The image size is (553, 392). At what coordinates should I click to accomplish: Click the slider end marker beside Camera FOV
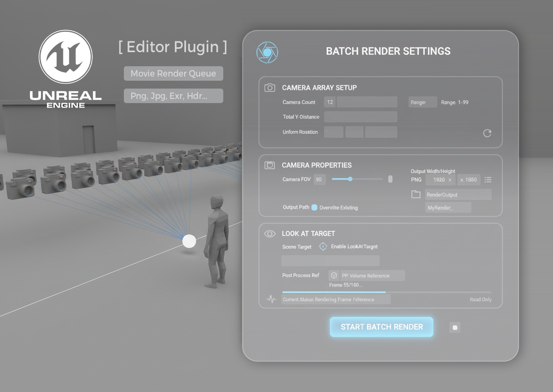click(x=390, y=179)
